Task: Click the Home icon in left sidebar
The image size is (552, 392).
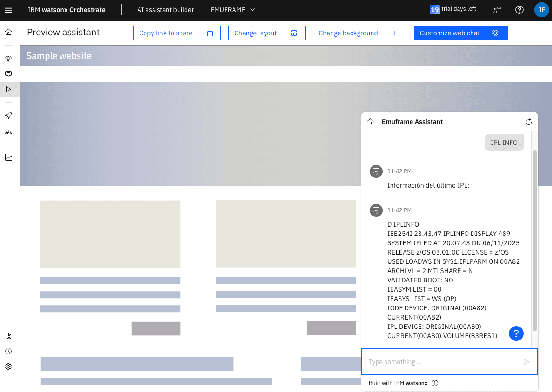Action: coord(8,32)
